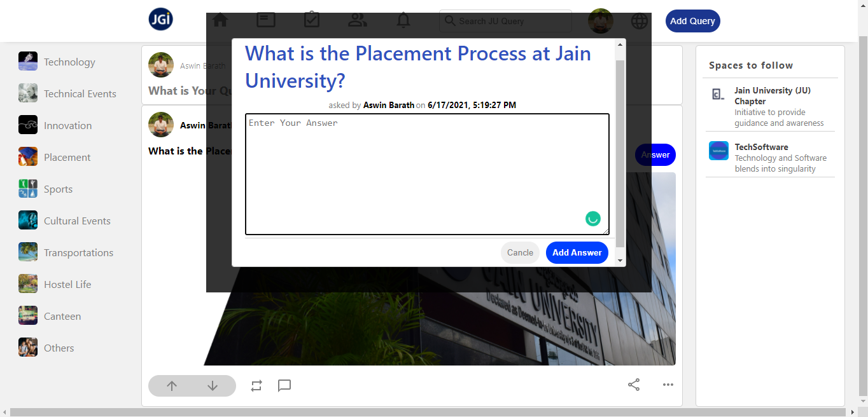Image resolution: width=868 pixels, height=417 pixels.
Task: Dismiss dialog with Cancle button
Action: [x=520, y=252]
